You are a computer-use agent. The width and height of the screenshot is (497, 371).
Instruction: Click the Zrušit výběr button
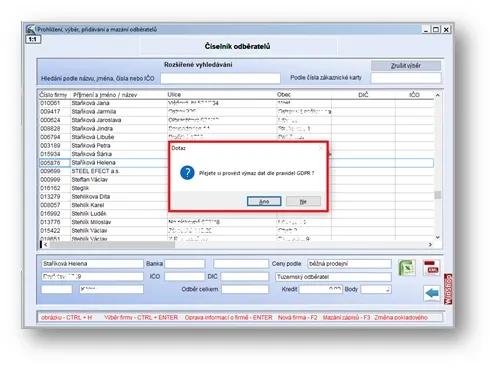click(x=406, y=66)
